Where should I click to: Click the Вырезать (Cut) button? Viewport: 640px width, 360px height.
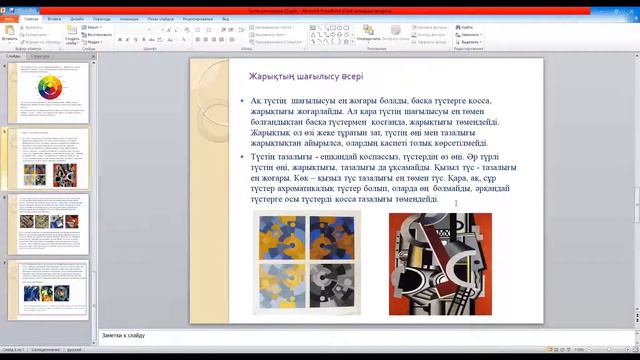point(31,27)
